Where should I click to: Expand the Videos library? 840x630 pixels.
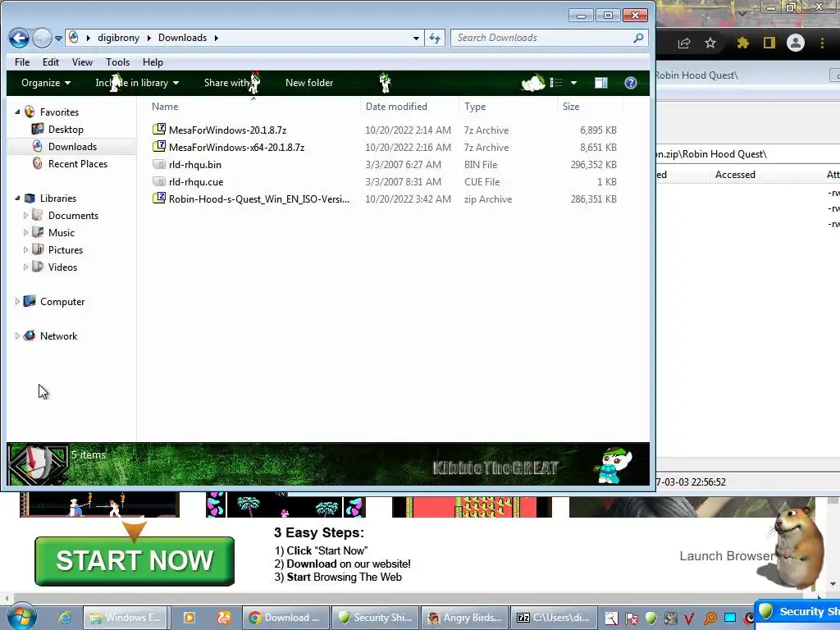coord(25,267)
